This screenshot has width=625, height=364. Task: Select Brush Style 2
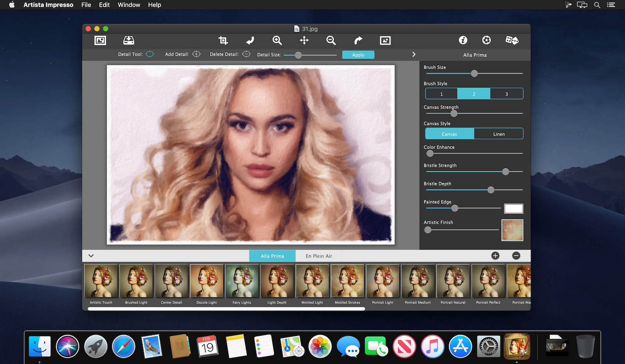point(474,94)
